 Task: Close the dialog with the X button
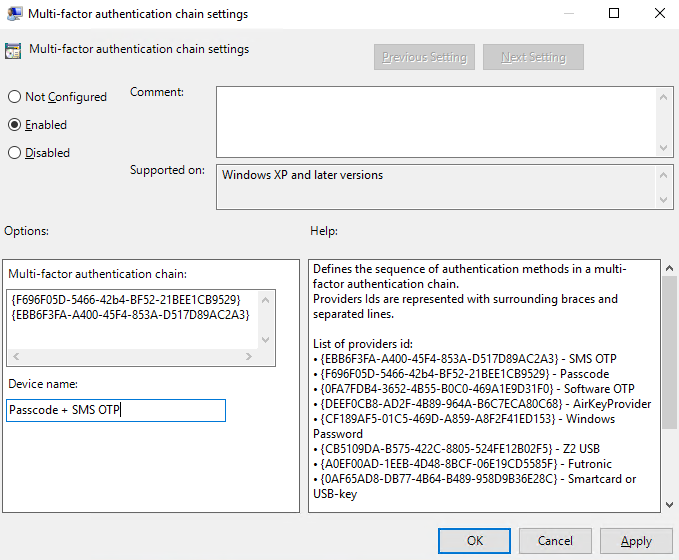(x=658, y=14)
